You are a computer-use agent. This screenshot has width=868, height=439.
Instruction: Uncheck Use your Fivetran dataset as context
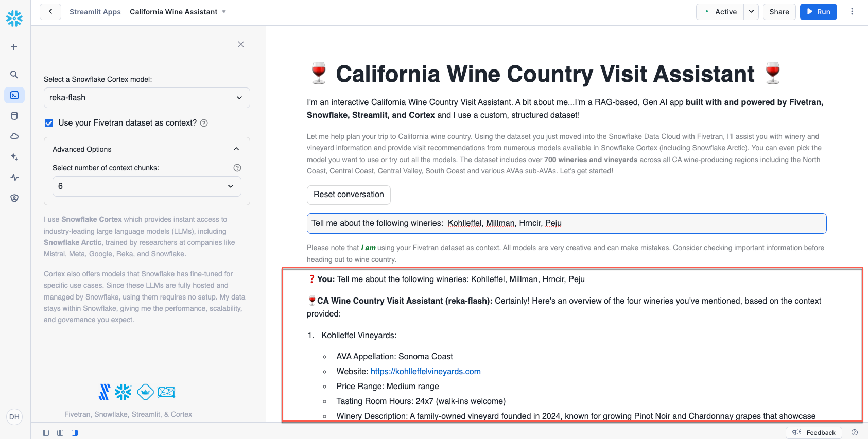[x=49, y=123]
